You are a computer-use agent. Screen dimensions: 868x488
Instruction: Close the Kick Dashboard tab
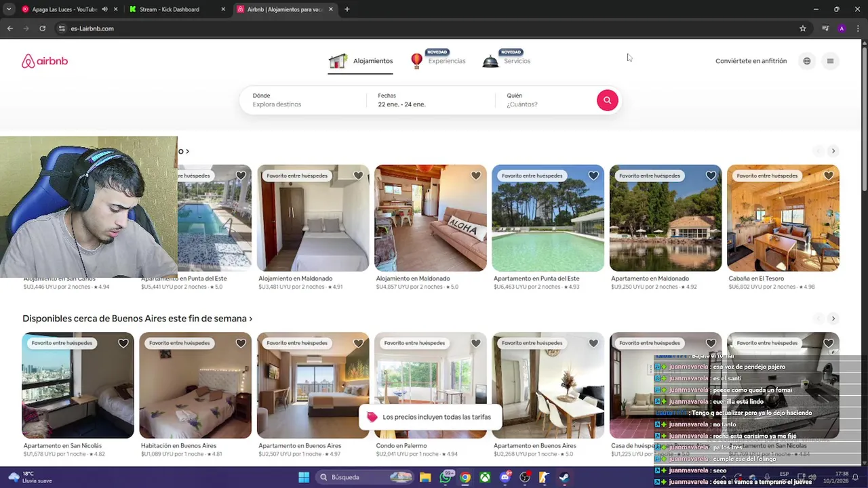pos(223,9)
